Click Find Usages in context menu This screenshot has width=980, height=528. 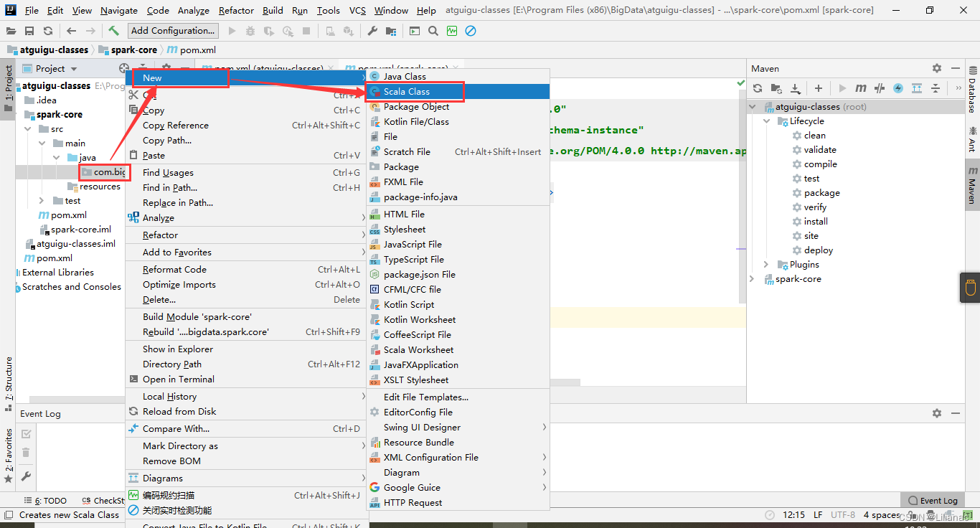245,172
